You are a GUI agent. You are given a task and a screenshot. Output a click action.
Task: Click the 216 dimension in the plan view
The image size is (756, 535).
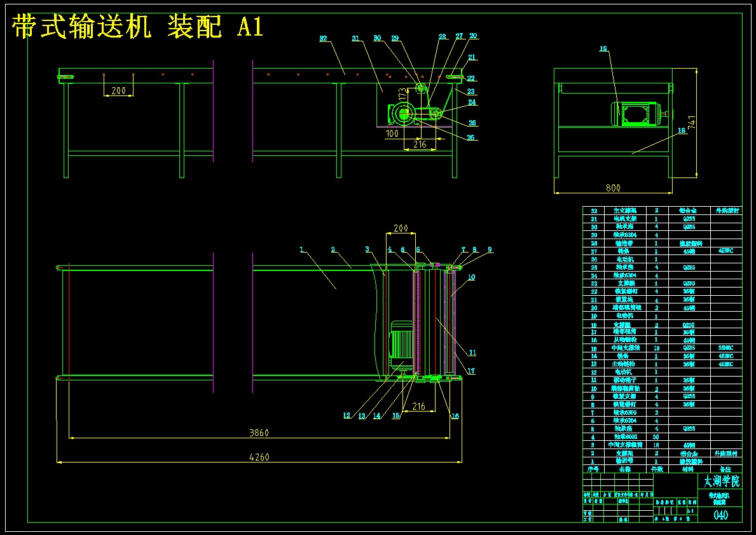pos(419,406)
